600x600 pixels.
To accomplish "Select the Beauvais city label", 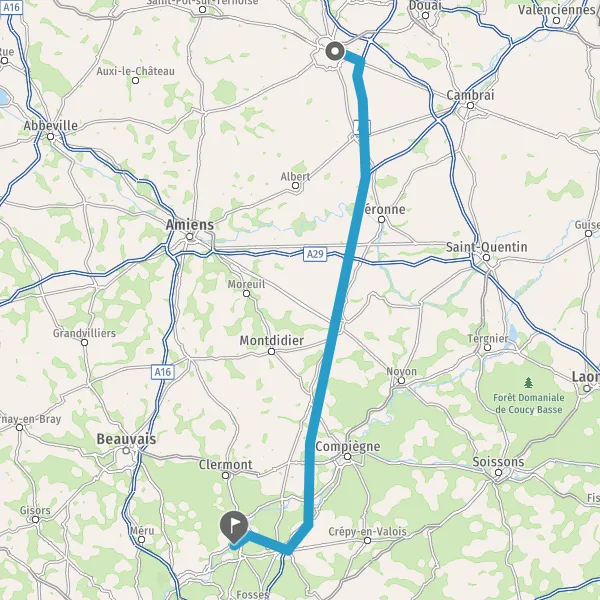I will [126, 439].
